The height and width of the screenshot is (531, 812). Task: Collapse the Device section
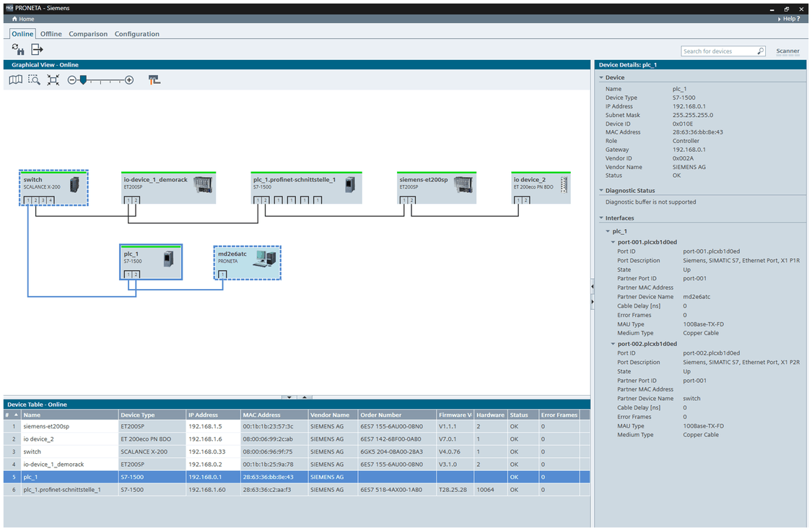(601, 77)
